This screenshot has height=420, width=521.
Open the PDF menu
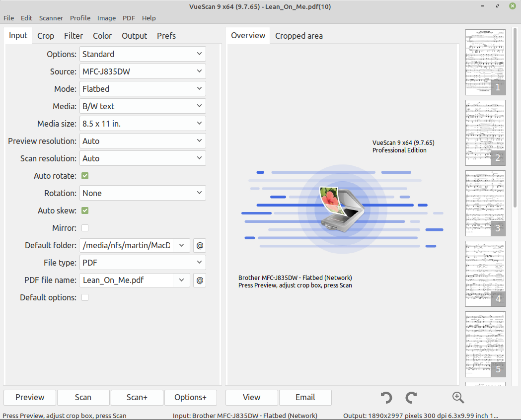click(129, 18)
